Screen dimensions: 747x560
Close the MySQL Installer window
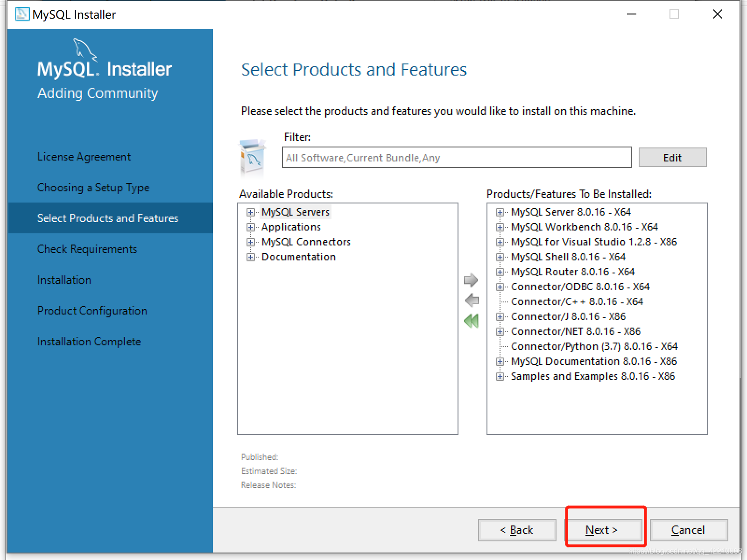click(718, 14)
